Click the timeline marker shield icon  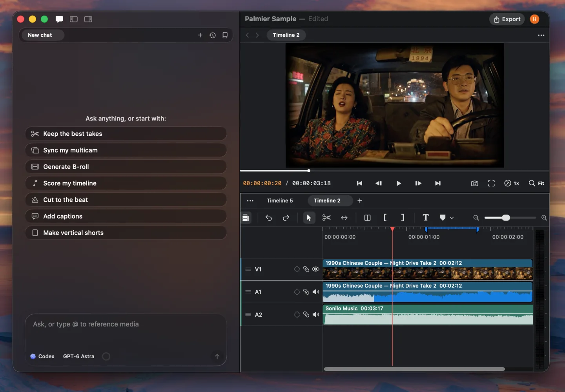(x=443, y=218)
